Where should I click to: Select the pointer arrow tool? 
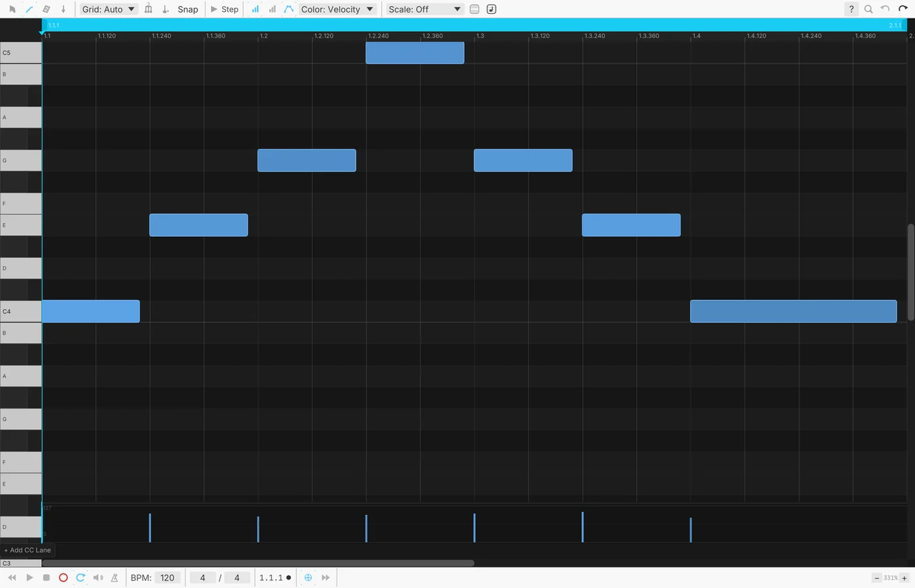pyautogui.click(x=12, y=9)
